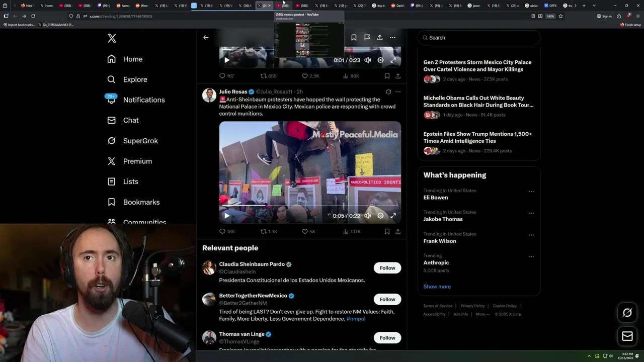Screen dimensions: 644x362
Task: Open more options on Julio Rosas post
Action: pyautogui.click(x=398, y=92)
